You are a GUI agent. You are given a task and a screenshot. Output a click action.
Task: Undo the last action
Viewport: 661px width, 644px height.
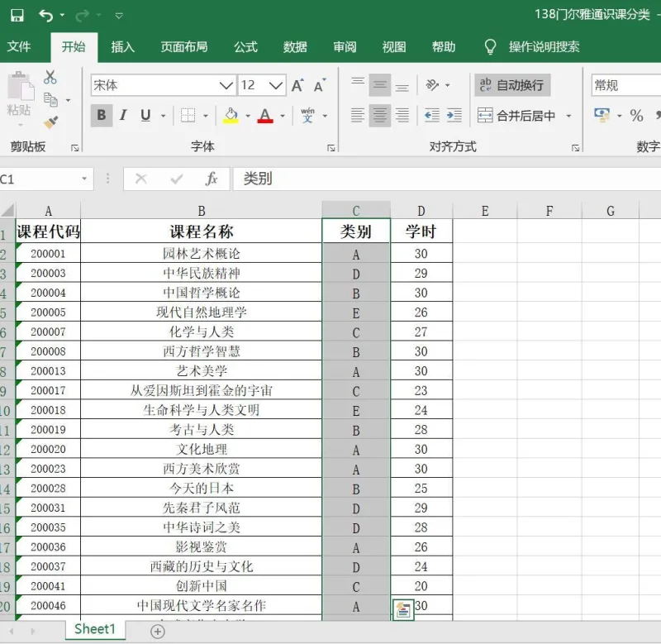pyautogui.click(x=45, y=16)
